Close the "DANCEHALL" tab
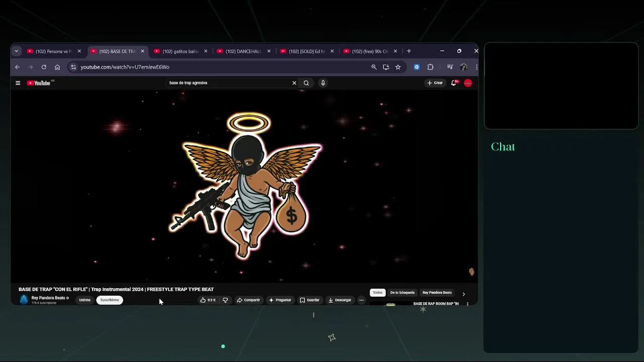 [x=269, y=51]
